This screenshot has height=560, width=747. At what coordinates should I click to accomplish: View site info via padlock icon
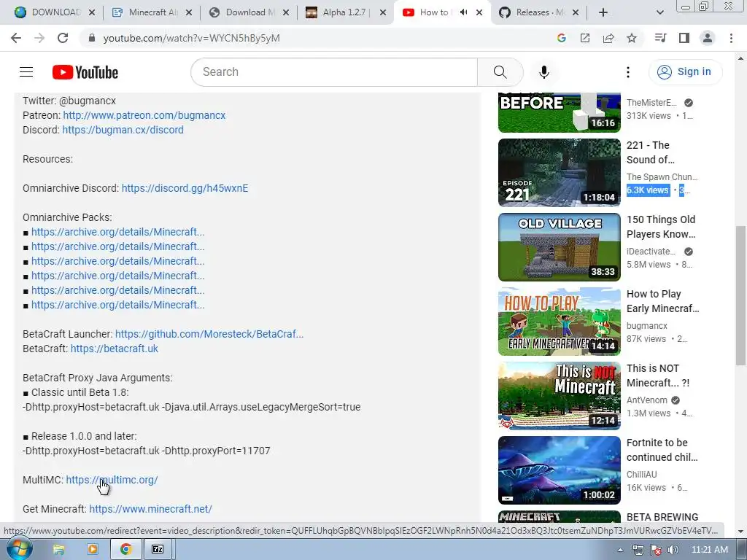(x=91, y=38)
